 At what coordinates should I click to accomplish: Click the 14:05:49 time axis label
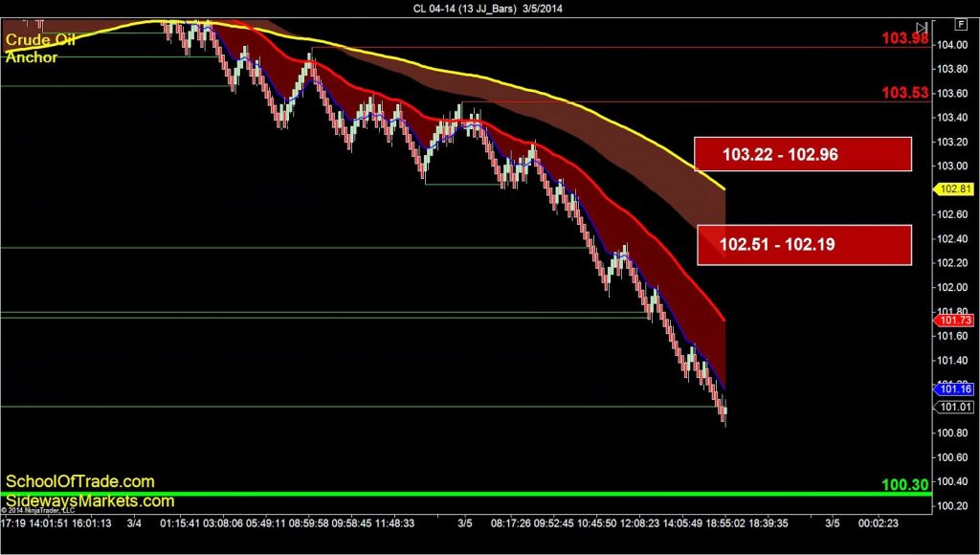(682, 522)
